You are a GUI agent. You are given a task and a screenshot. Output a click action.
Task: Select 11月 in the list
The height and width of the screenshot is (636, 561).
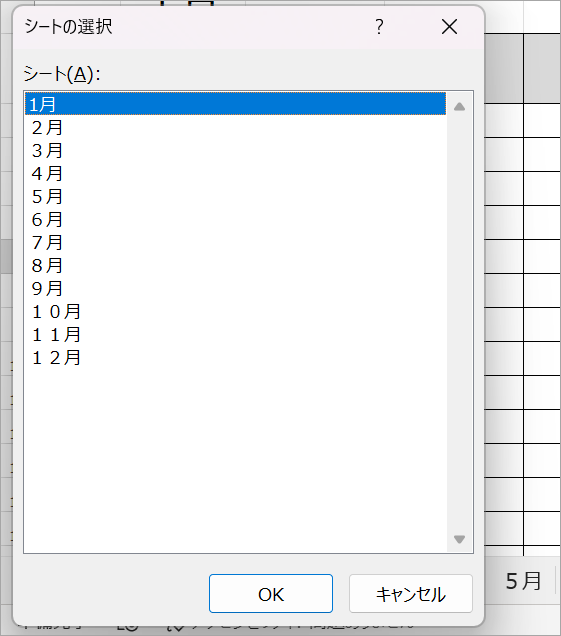tap(235, 334)
